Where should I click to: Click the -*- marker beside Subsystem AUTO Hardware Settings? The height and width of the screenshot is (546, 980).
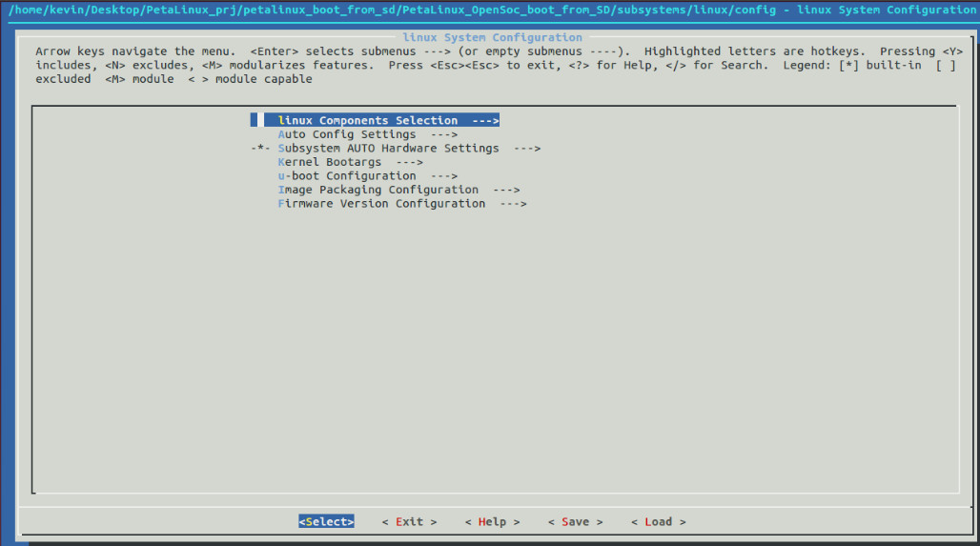click(260, 148)
